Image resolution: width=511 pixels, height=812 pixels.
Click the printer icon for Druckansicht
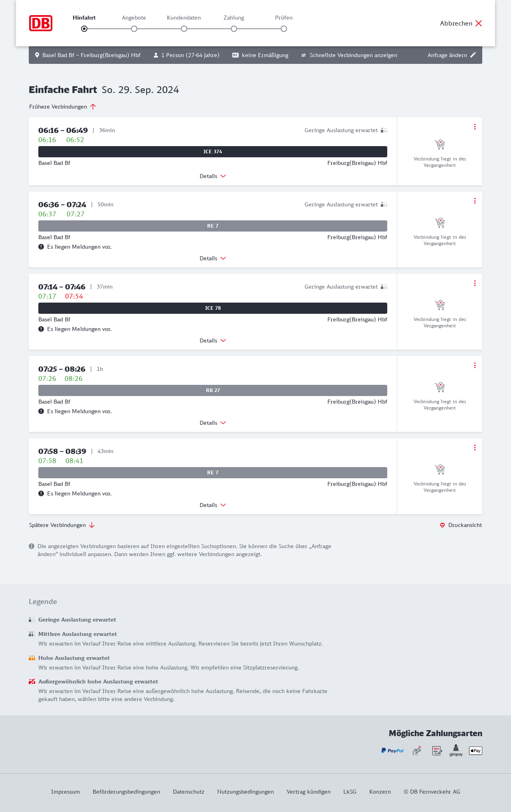442,525
